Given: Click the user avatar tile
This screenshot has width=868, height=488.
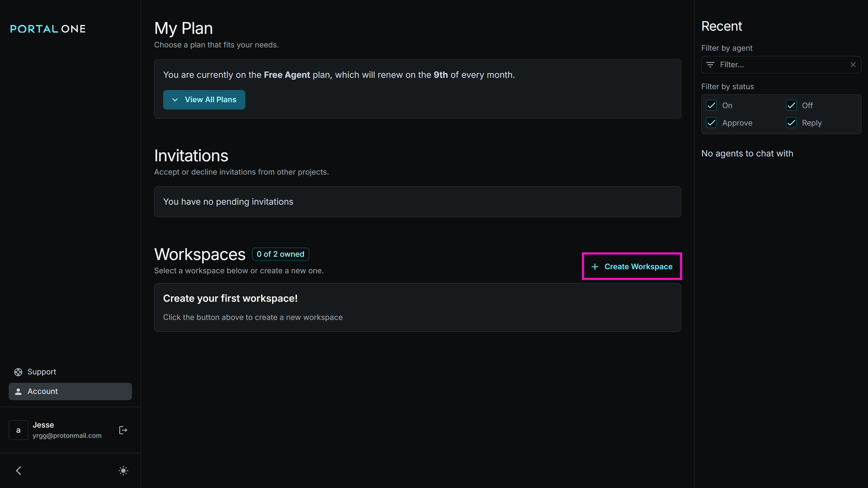Looking at the screenshot, I should pos(18,430).
